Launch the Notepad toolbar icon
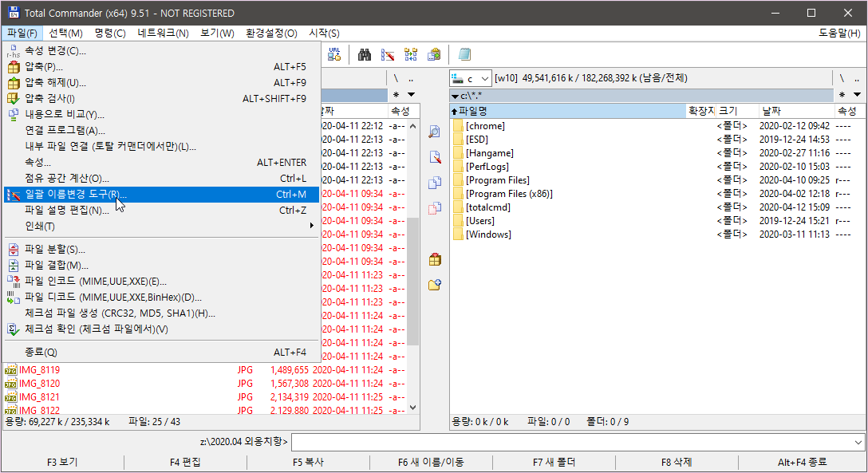This screenshot has width=868, height=473. (x=464, y=54)
